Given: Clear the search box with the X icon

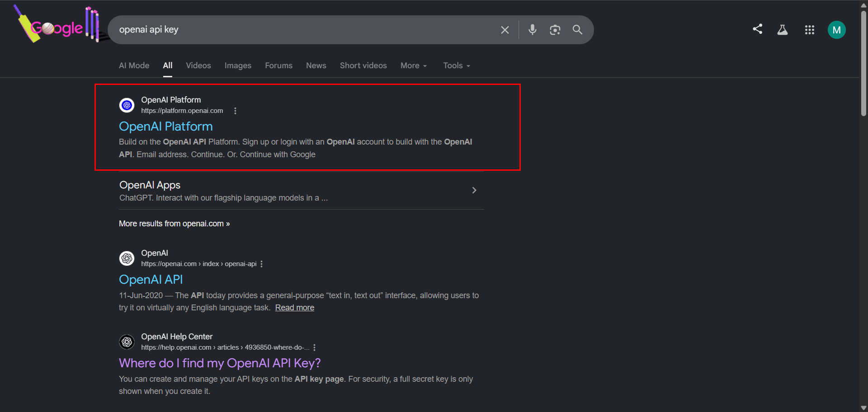Looking at the screenshot, I should coord(505,30).
